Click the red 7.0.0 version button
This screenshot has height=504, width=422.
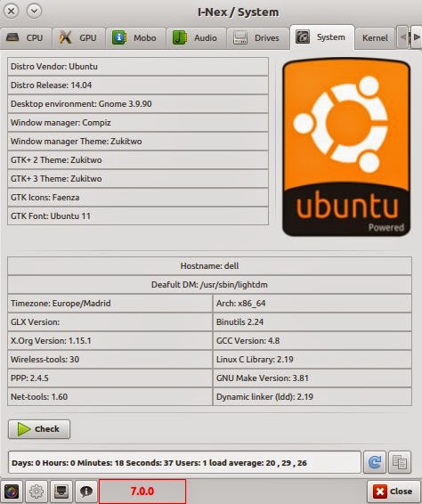(x=142, y=492)
